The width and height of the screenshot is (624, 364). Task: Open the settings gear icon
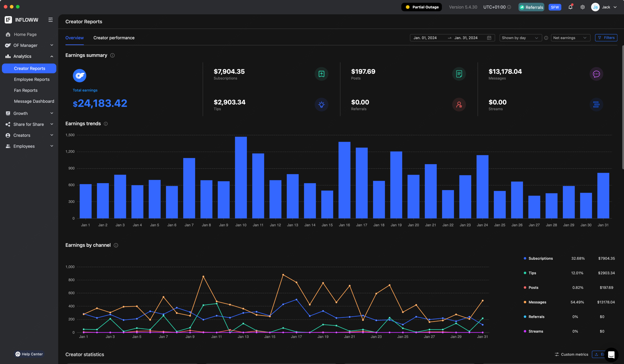582,7
